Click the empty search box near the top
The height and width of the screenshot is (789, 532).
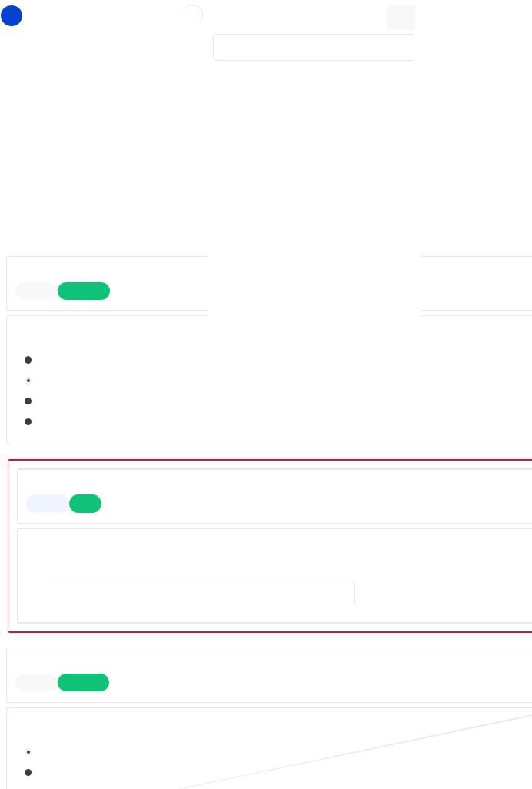[314, 48]
